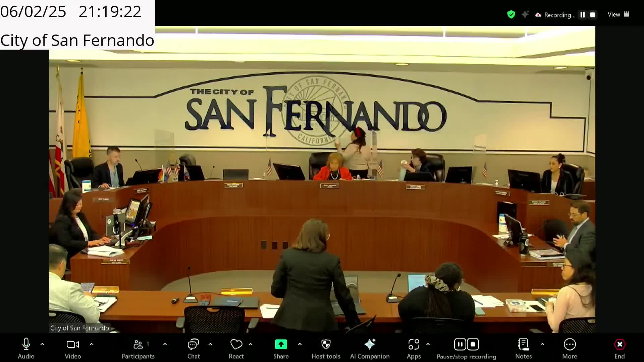This screenshot has height=362, width=644.
Task: Toggle the Video camera off
Action: point(72,345)
